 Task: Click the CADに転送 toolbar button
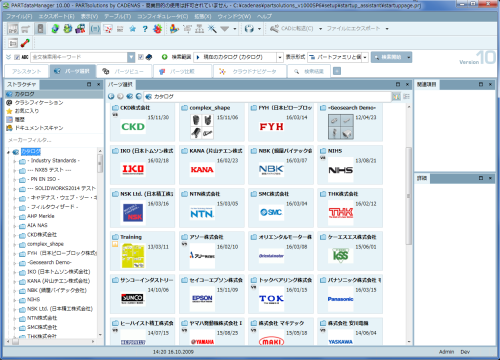(x=291, y=29)
